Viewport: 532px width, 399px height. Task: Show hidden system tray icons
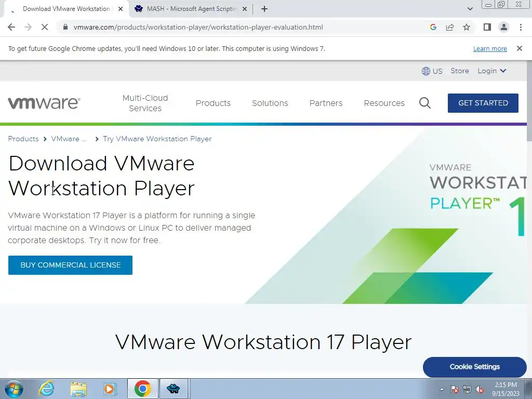[442, 389]
